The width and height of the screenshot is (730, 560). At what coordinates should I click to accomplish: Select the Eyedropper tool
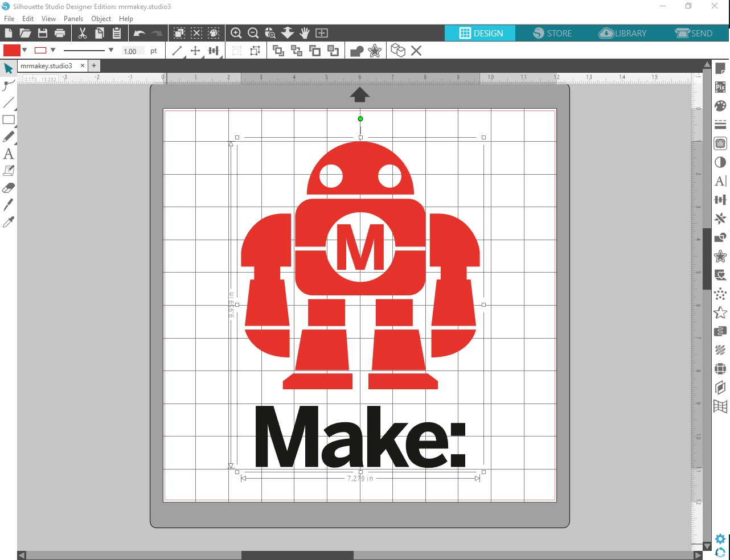[9, 222]
